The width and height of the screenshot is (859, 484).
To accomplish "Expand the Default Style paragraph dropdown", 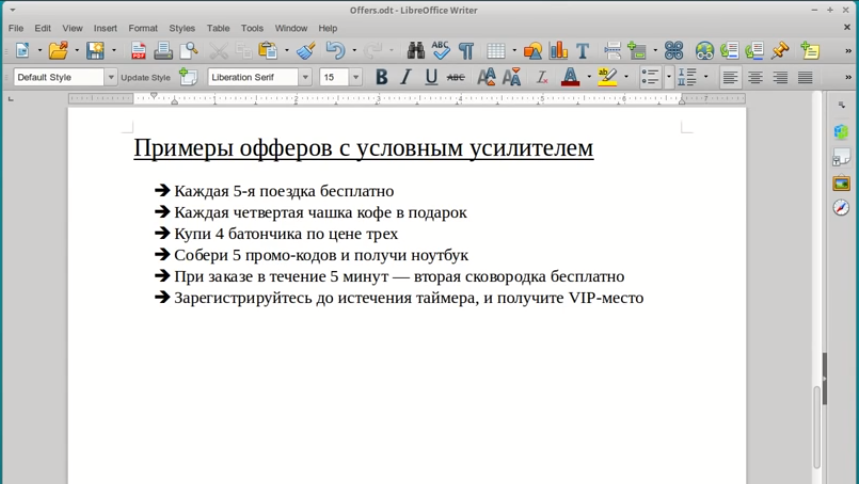I will point(111,77).
